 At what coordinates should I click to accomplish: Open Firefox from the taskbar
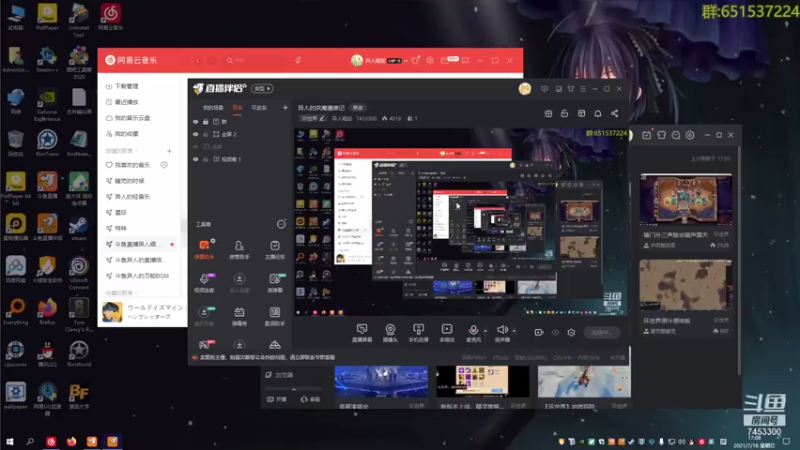click(71, 441)
